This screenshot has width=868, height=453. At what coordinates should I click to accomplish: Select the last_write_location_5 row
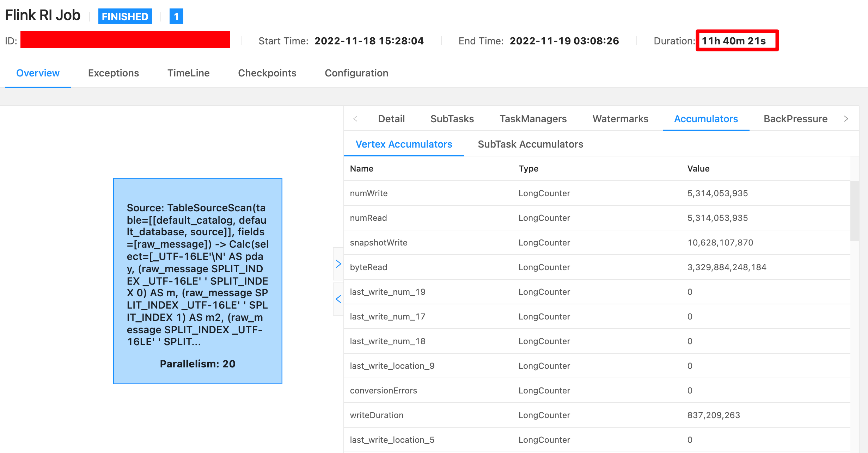pos(597,440)
